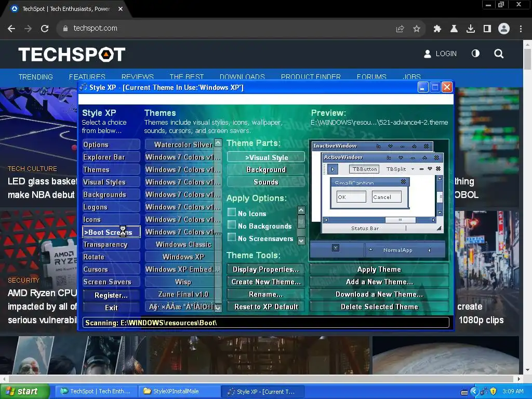Select Transparency in the sidebar

pyautogui.click(x=111, y=245)
